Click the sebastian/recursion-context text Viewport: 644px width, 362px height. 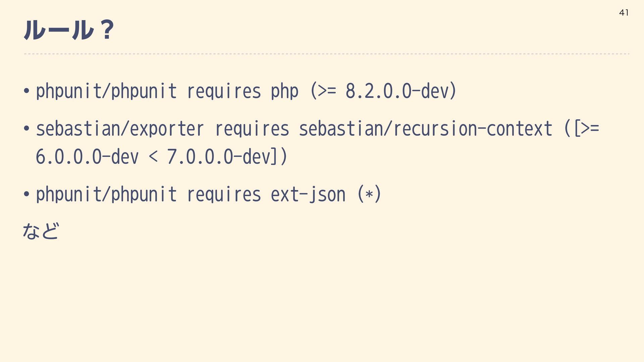(425, 129)
